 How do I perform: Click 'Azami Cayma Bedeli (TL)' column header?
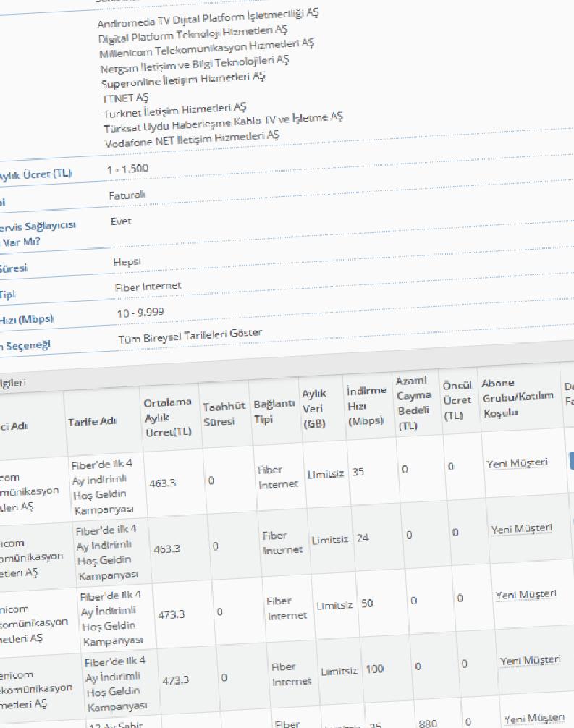click(413, 403)
